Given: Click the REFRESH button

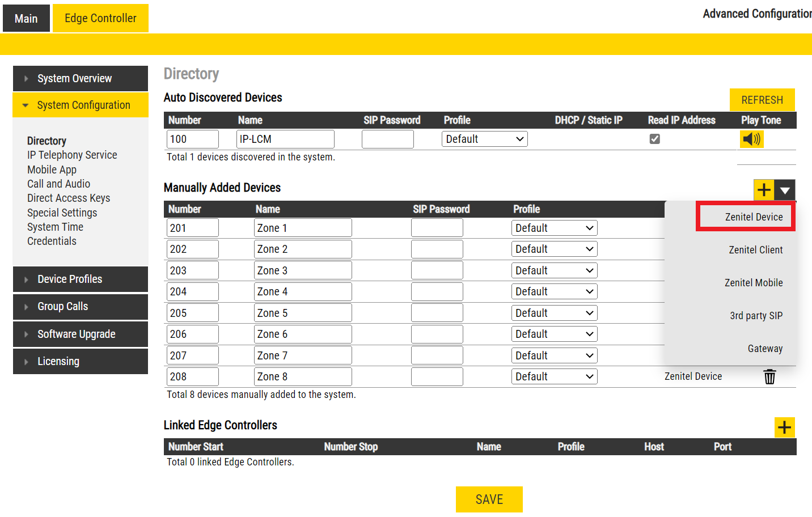Looking at the screenshot, I should coord(762,100).
